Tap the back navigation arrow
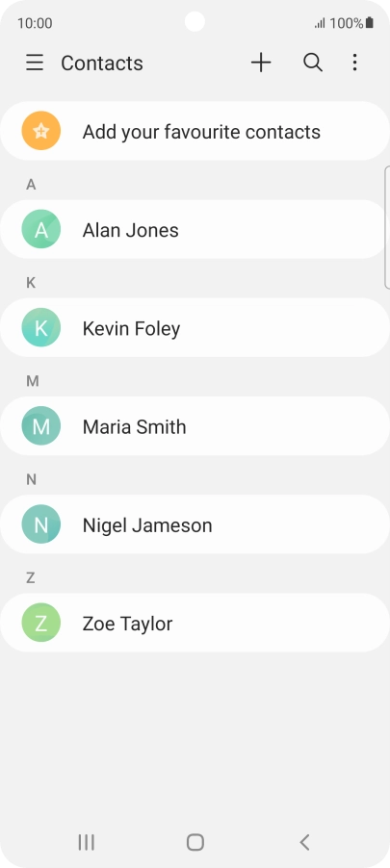This screenshot has height=868, width=390. click(x=304, y=842)
